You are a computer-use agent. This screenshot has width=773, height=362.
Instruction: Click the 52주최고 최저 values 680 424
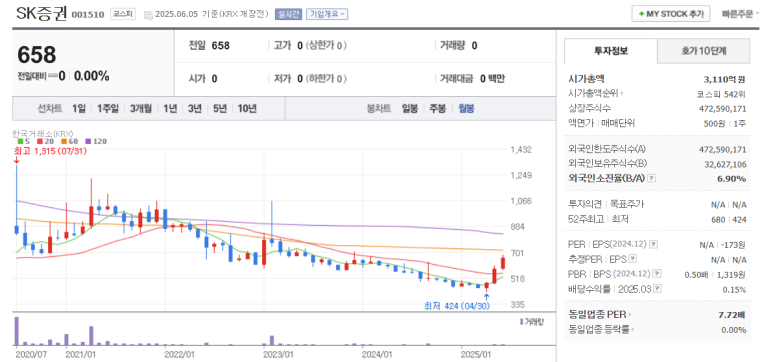point(729,219)
